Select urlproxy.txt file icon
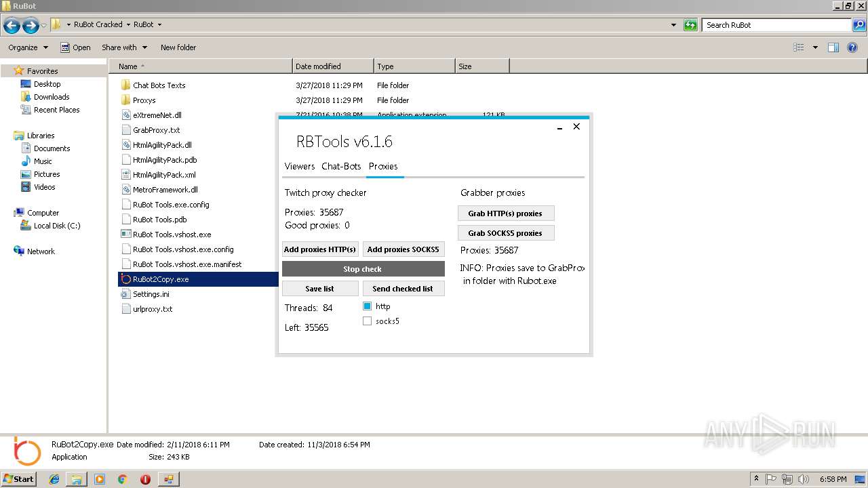 point(125,309)
